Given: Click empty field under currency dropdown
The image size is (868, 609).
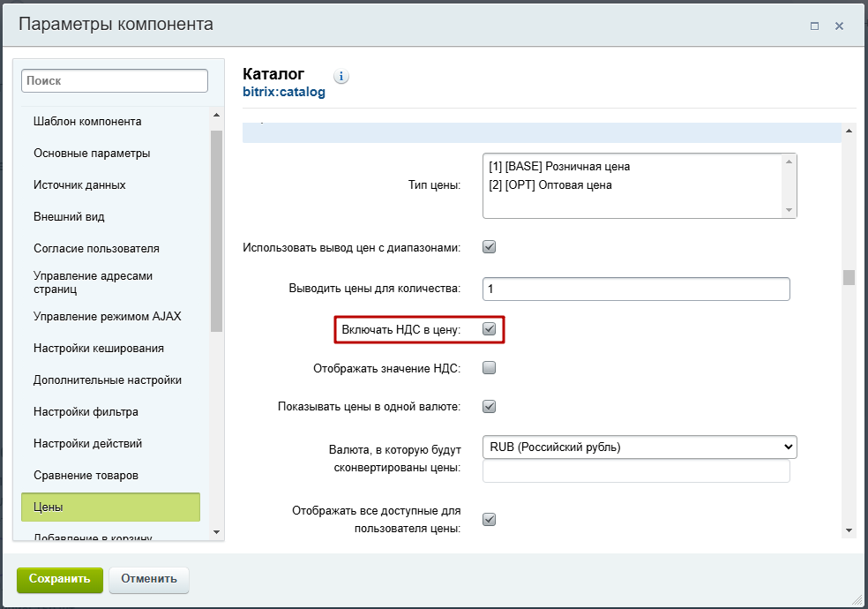Looking at the screenshot, I should [x=636, y=471].
